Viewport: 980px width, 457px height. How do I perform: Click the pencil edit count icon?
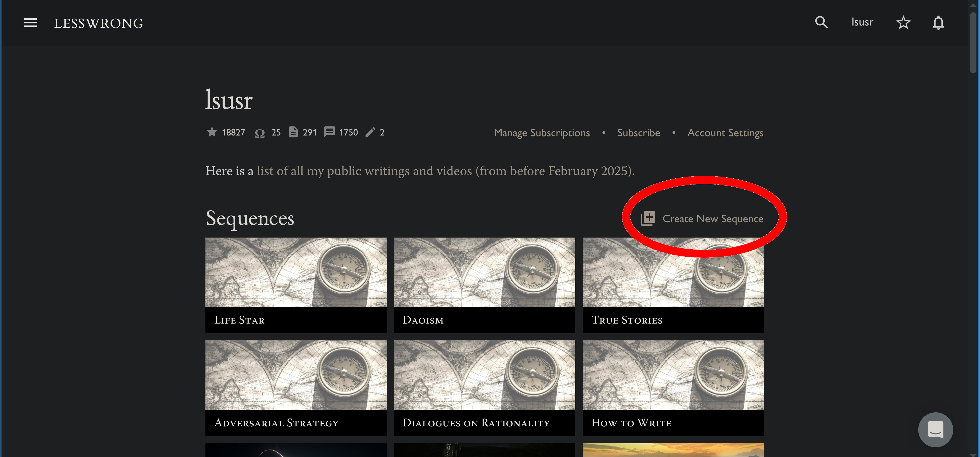coord(370,132)
